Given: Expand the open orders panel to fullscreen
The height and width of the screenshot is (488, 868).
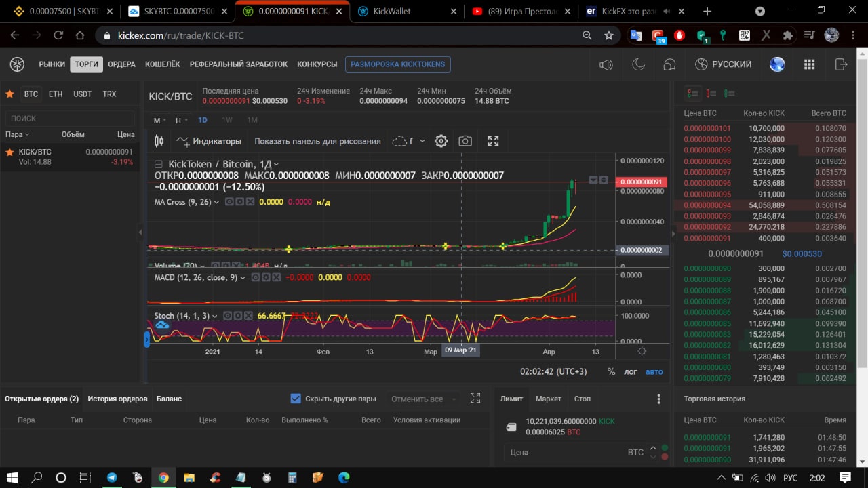Looking at the screenshot, I should click(475, 399).
